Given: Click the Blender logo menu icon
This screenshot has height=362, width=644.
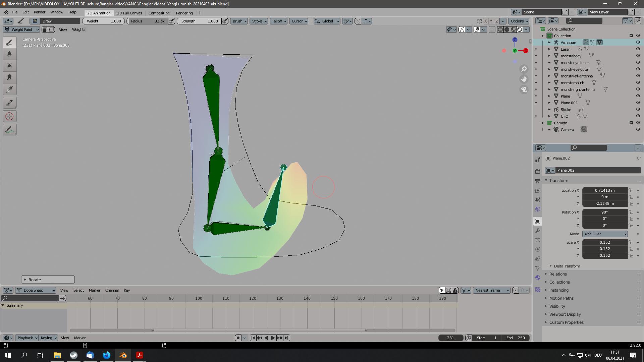Looking at the screenshot, I should click(6, 12).
